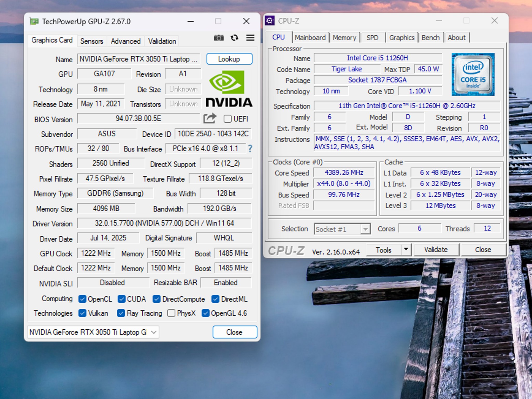Click the Bus Interface question mark
The height and width of the screenshot is (399, 532).
coord(250,149)
